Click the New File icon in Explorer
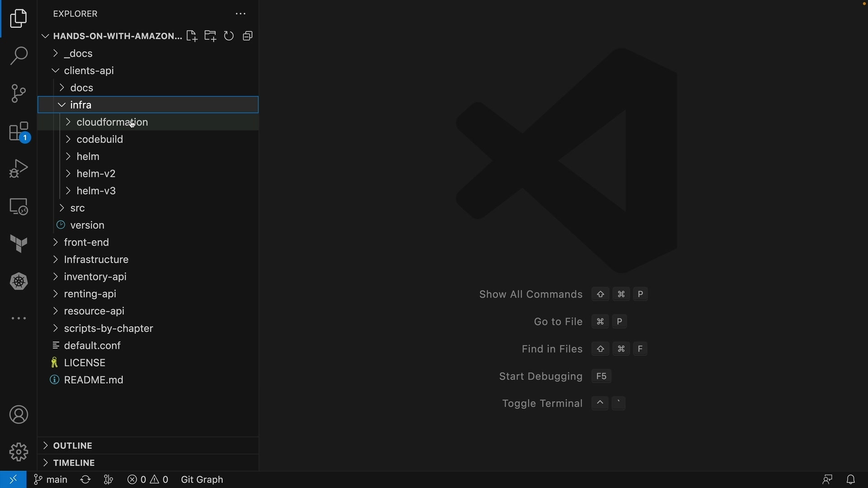This screenshot has height=488, width=868. pos(192,36)
